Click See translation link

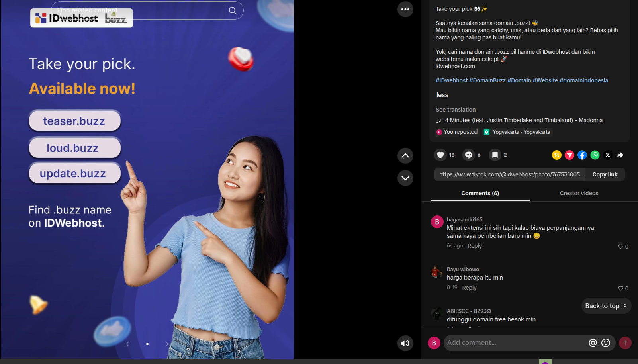[456, 110]
